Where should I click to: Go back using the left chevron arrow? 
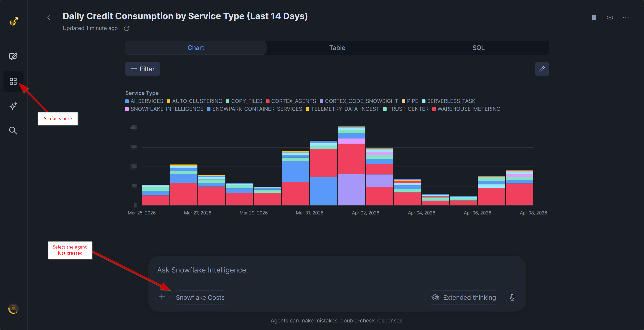[x=49, y=18]
